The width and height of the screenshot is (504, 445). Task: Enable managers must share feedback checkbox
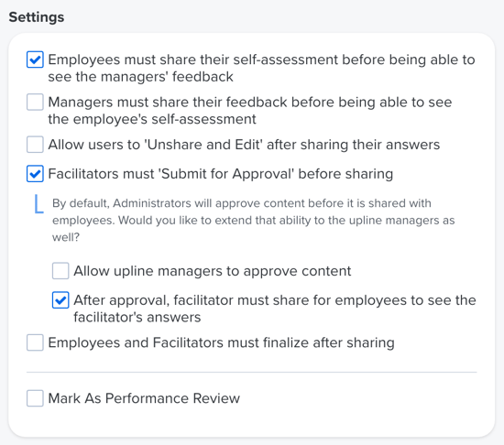[35, 103]
